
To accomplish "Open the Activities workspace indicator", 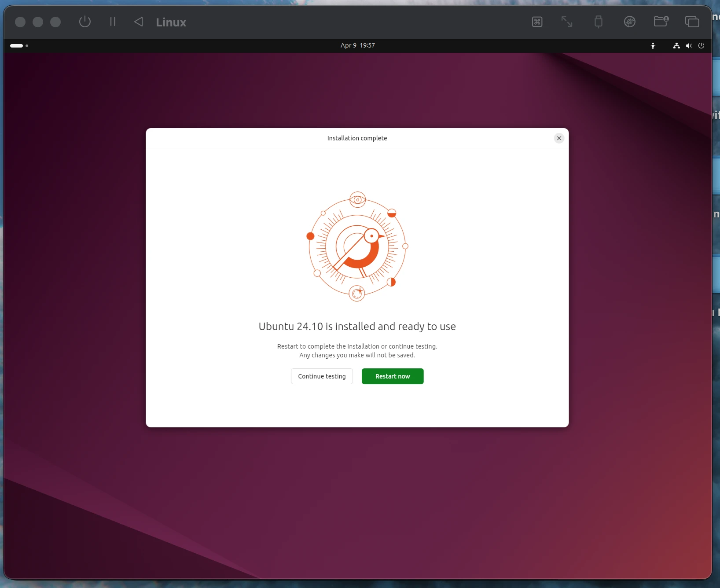I will [x=19, y=45].
